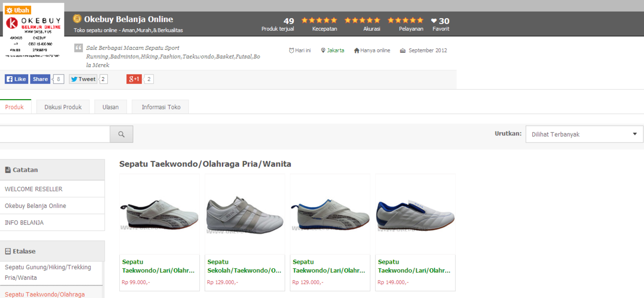This screenshot has width=644, height=298.
Task: Click the Akurasi star rating
Action: point(362,20)
